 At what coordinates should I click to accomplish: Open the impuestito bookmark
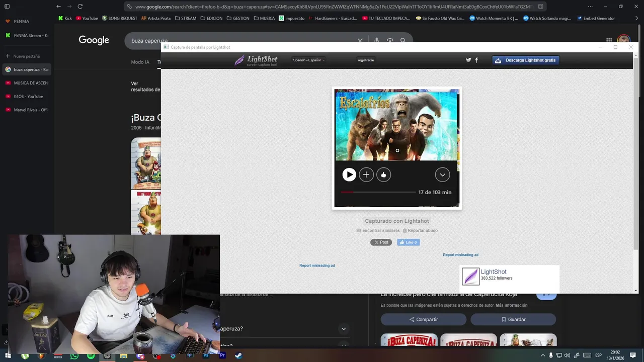pyautogui.click(x=292, y=18)
